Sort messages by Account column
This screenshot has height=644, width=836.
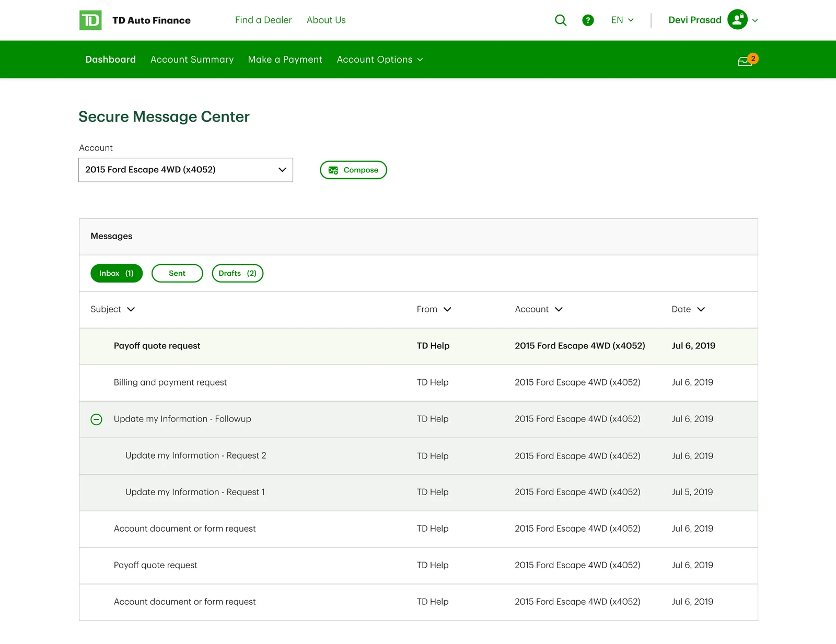[x=539, y=309]
